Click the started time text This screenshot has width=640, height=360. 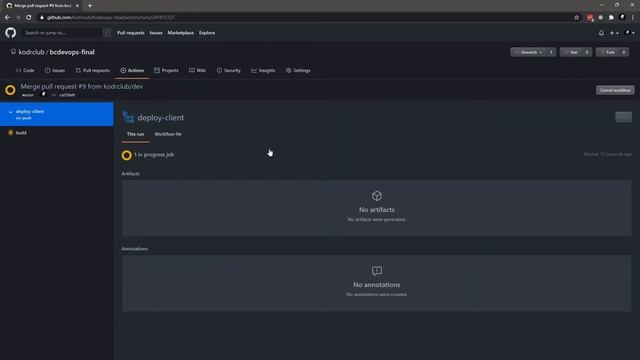point(608,154)
